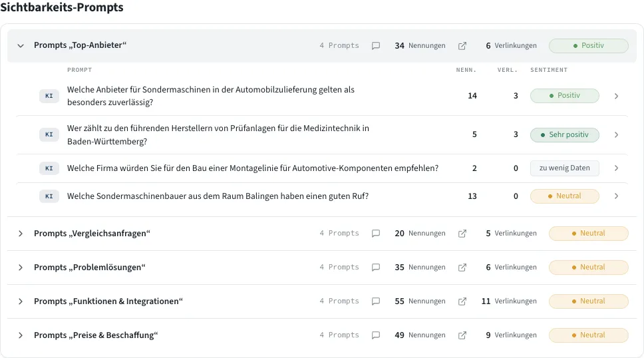644x358 pixels.
Task: Click "9 Verlinkungen" count
Action: tap(512, 335)
